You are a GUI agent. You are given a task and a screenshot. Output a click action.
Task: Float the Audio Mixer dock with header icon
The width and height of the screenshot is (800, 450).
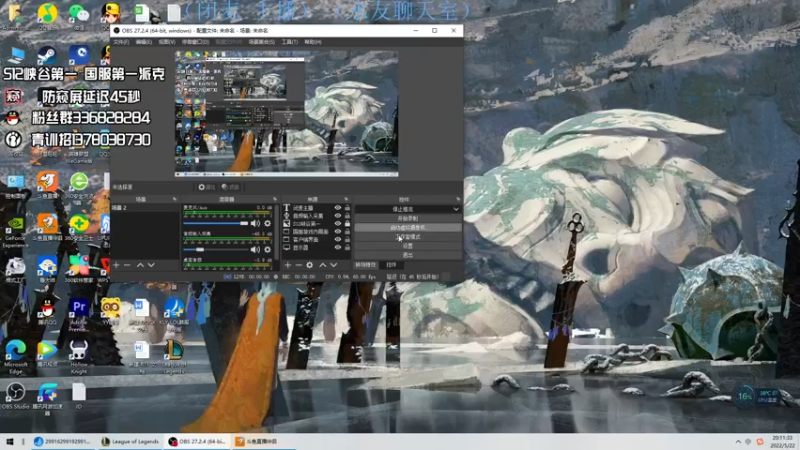point(274,199)
